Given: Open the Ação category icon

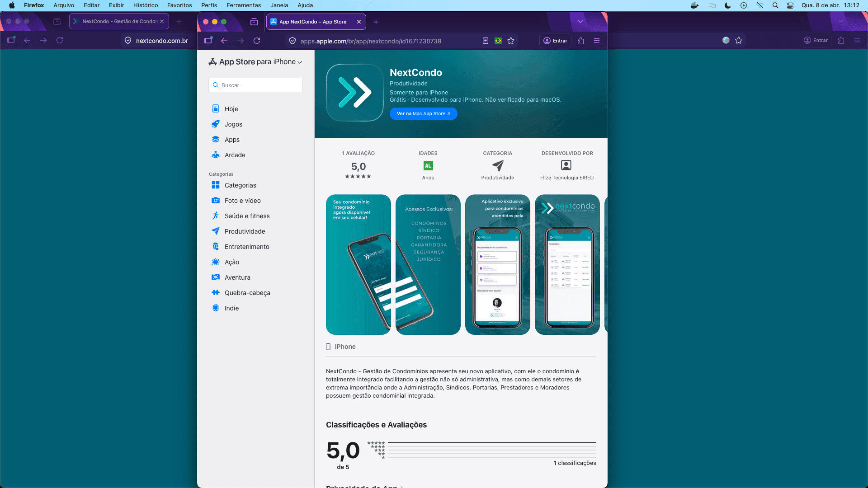Looking at the screenshot, I should [x=216, y=262].
